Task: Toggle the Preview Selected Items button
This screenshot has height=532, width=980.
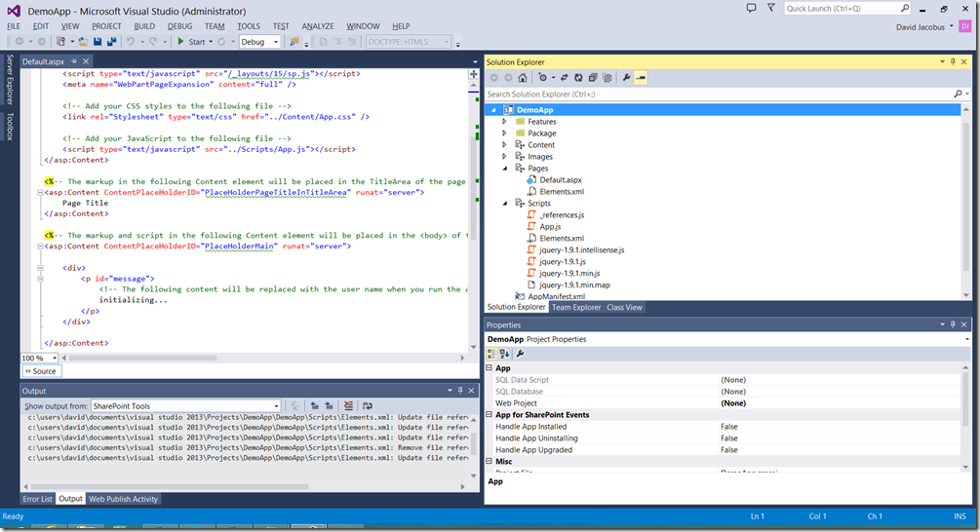Action: pyautogui.click(x=641, y=77)
